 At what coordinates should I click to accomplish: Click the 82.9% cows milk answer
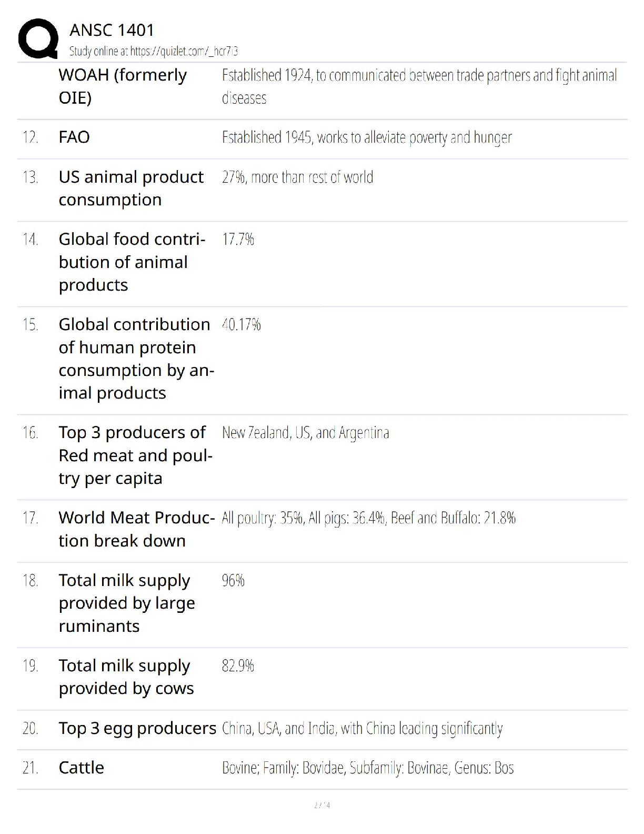pos(238,666)
